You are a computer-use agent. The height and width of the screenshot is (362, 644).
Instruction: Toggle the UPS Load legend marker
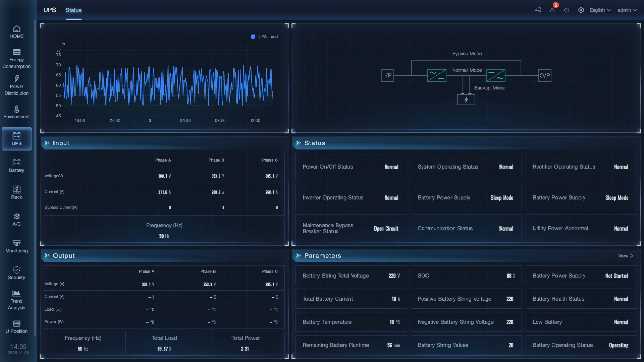tap(254, 37)
